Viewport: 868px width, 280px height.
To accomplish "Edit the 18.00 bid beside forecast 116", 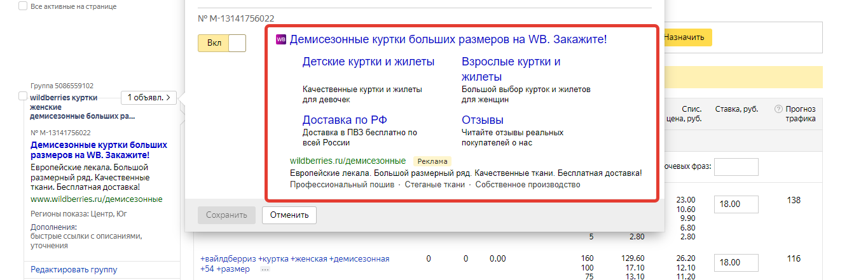I will (x=736, y=263).
